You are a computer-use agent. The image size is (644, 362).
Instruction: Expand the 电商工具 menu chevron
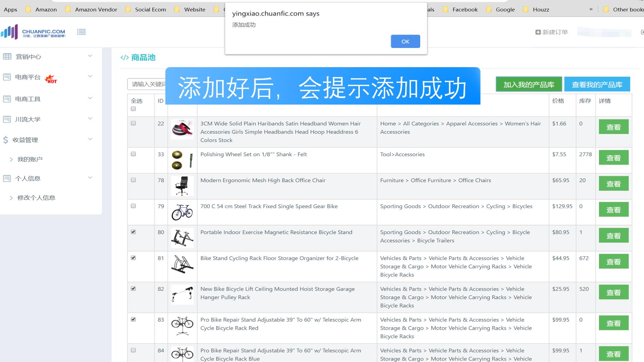(90, 98)
